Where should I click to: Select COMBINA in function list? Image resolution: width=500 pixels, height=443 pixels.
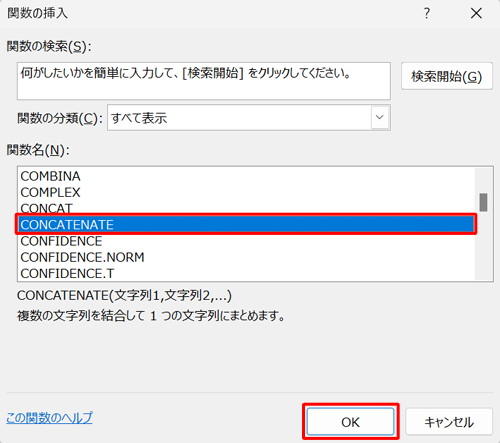[246, 176]
